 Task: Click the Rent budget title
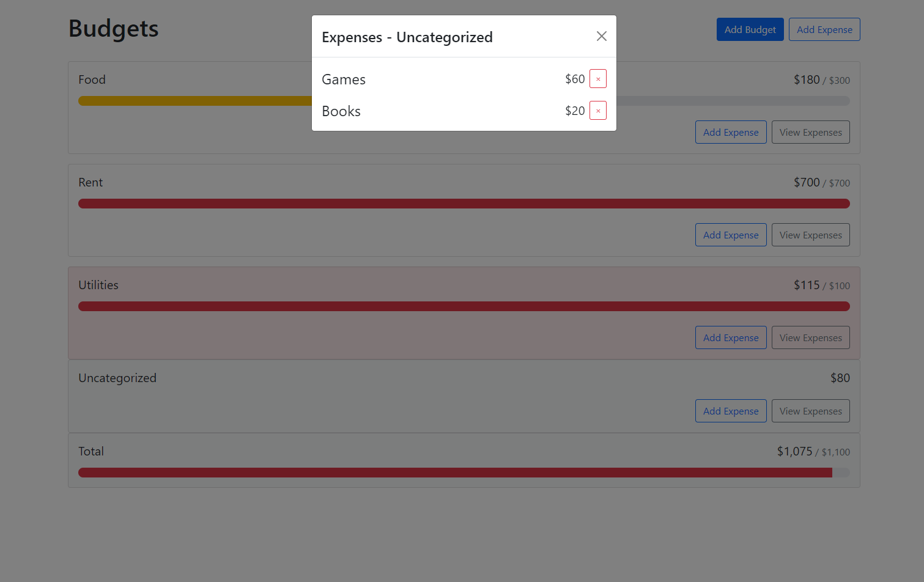click(91, 182)
